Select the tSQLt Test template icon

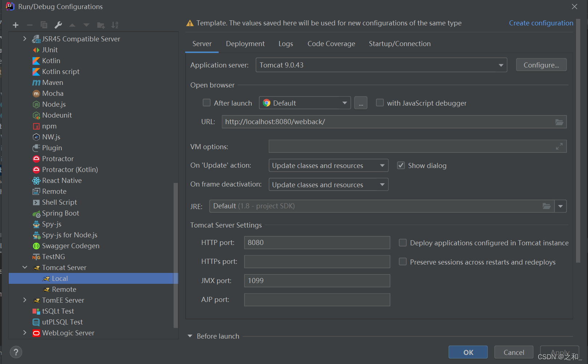36,311
